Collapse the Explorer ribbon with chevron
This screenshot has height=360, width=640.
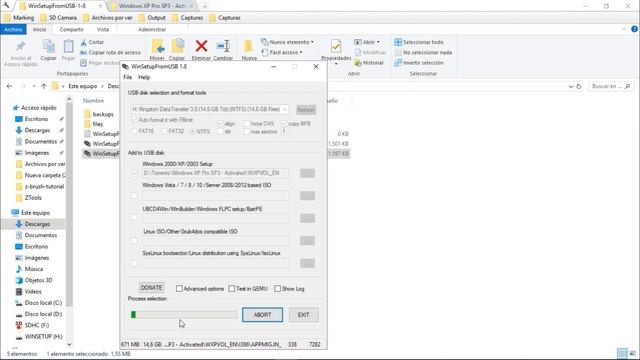[x=624, y=29]
